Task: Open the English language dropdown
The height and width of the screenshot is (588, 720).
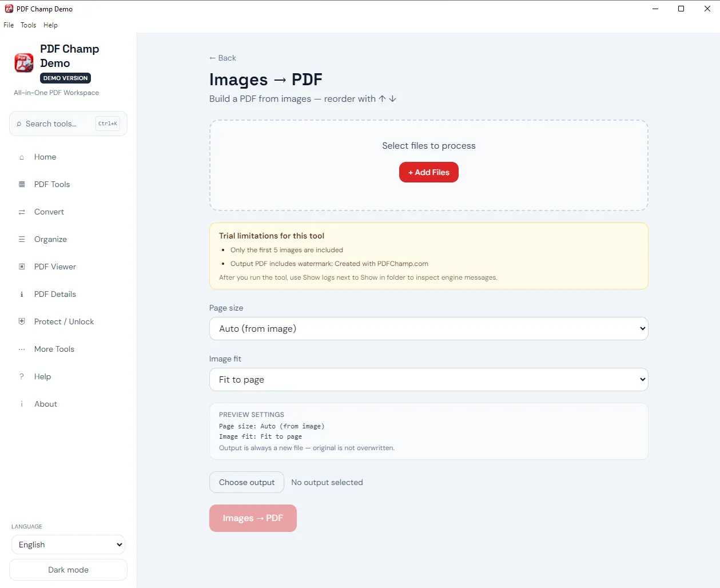Action: (68, 545)
